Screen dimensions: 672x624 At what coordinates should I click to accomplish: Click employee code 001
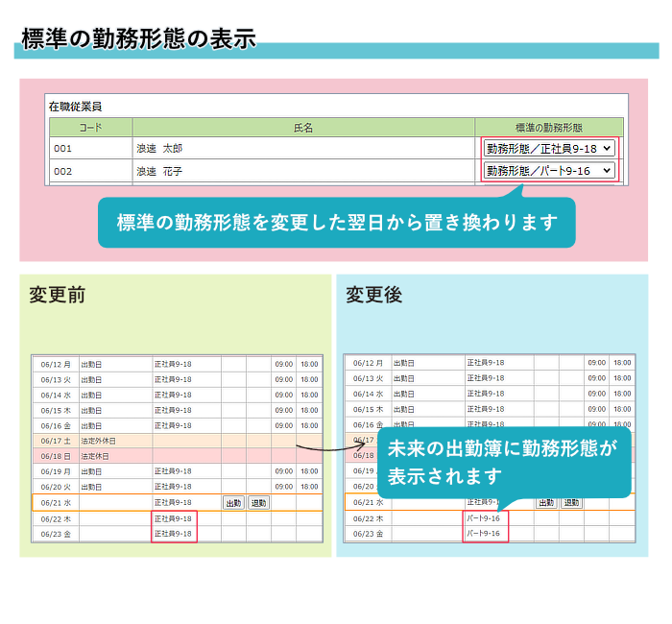pos(63,149)
